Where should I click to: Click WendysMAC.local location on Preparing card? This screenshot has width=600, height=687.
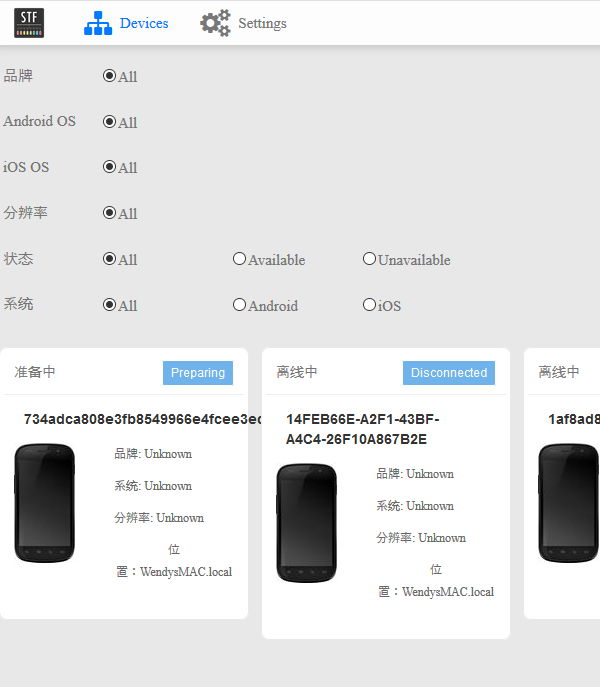pyautogui.click(x=186, y=572)
